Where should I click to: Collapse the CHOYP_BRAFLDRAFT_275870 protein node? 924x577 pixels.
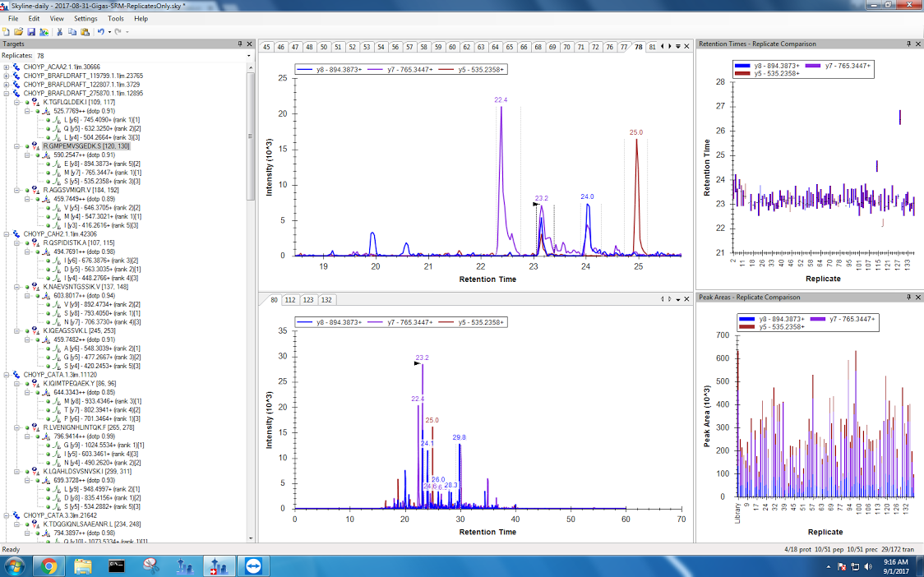7,94
